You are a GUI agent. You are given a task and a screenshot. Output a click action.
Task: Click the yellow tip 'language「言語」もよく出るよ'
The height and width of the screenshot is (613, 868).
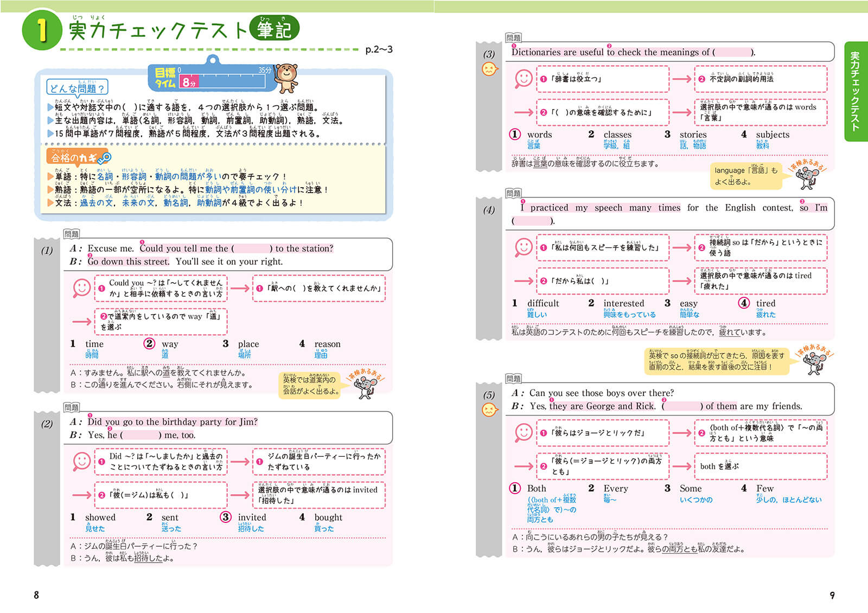click(746, 176)
